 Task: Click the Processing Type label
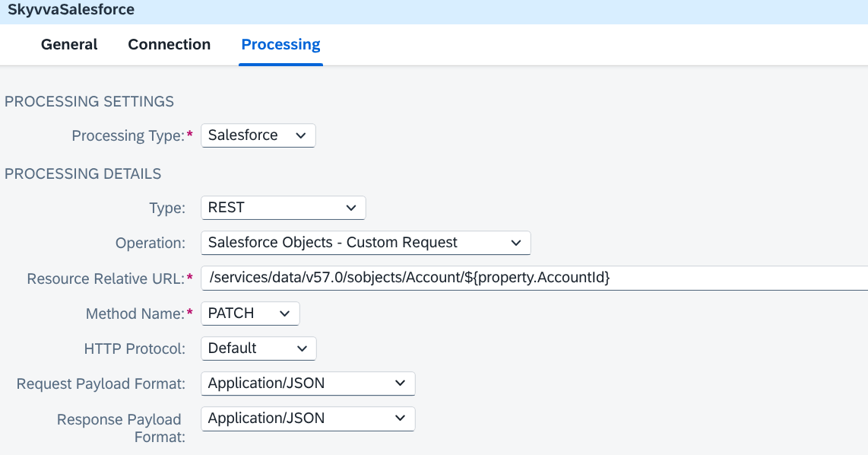128,135
